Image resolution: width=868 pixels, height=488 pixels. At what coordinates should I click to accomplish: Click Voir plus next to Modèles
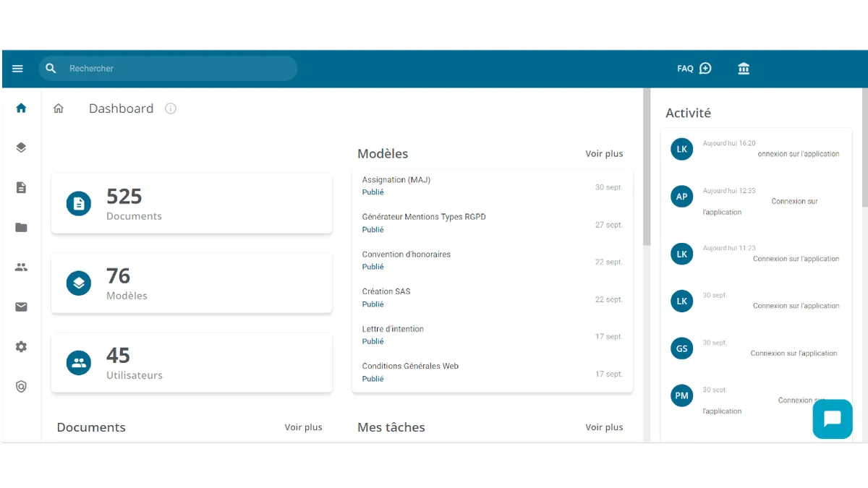point(604,154)
